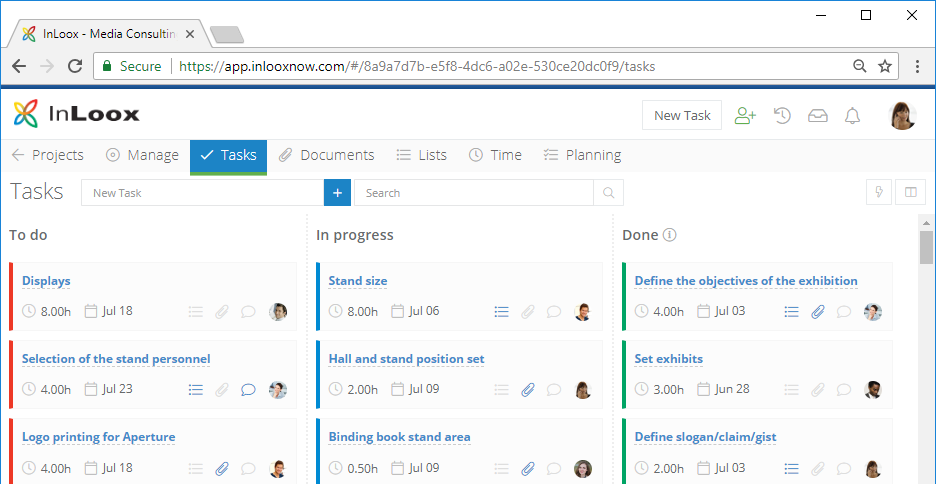Open the Displays task link
936x484 pixels.
[46, 280]
